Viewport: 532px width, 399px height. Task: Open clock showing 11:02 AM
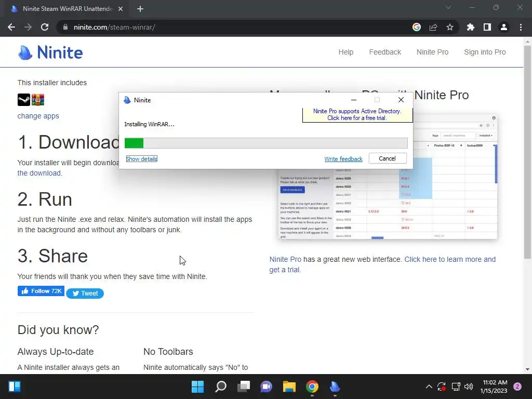click(494, 387)
